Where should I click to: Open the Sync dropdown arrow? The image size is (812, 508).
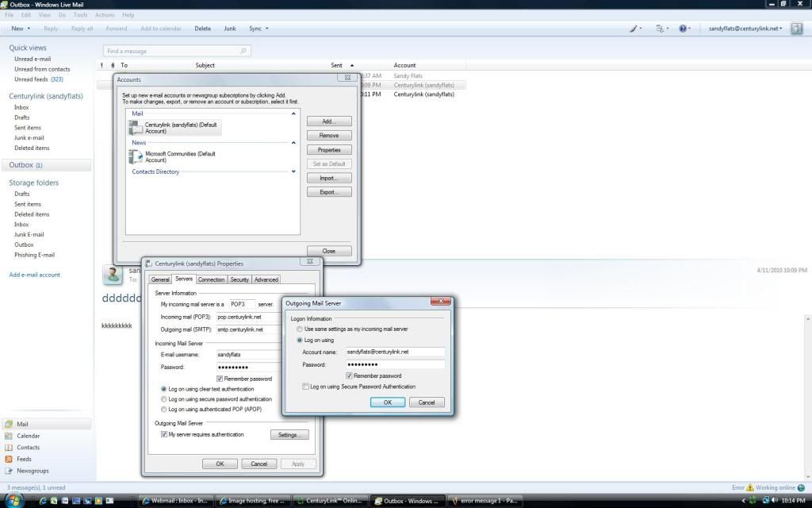tap(266, 29)
